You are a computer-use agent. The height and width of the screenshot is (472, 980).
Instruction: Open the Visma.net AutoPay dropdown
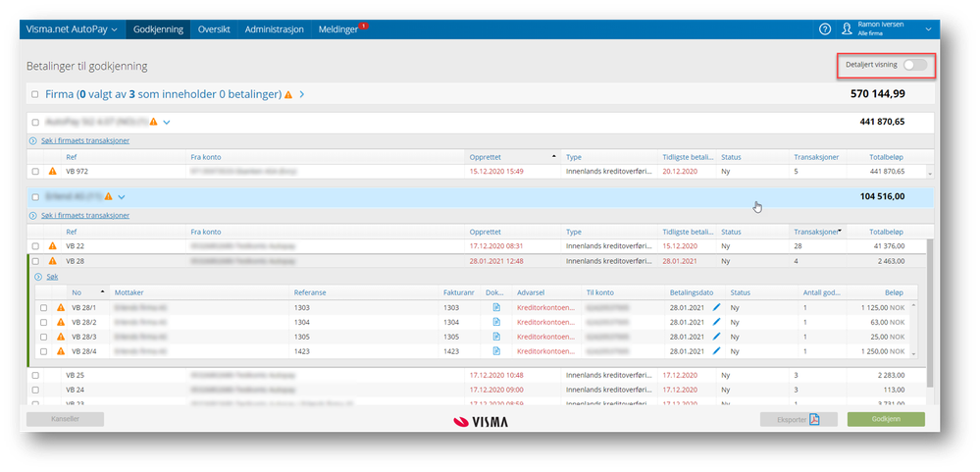[x=72, y=29]
